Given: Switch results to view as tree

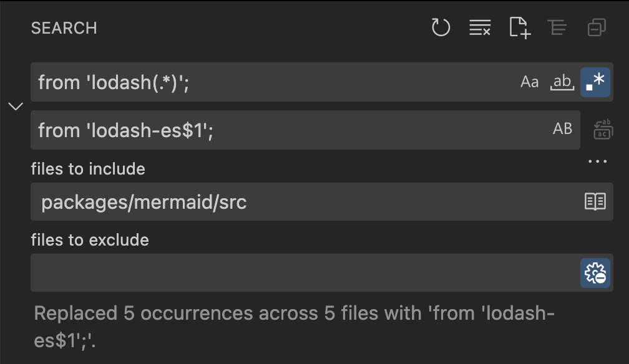Looking at the screenshot, I should (557, 27).
